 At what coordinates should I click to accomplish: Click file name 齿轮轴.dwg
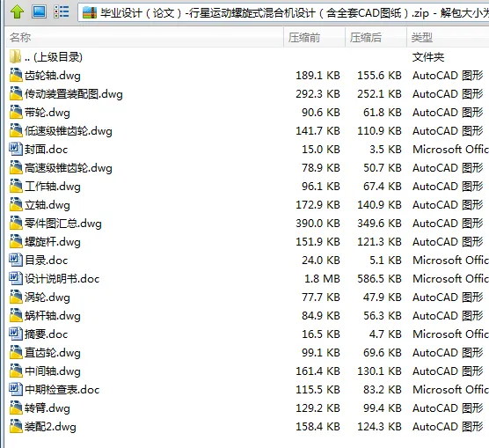pos(53,76)
